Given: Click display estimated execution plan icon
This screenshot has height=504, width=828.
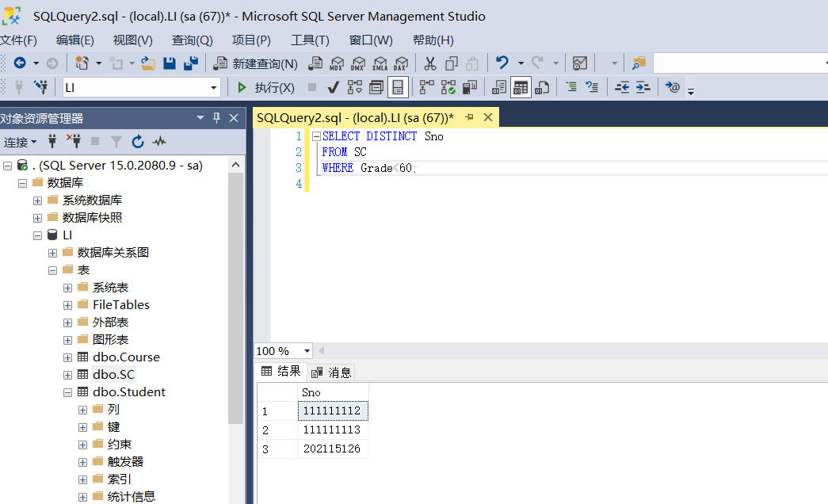Looking at the screenshot, I should pyautogui.click(x=355, y=87).
